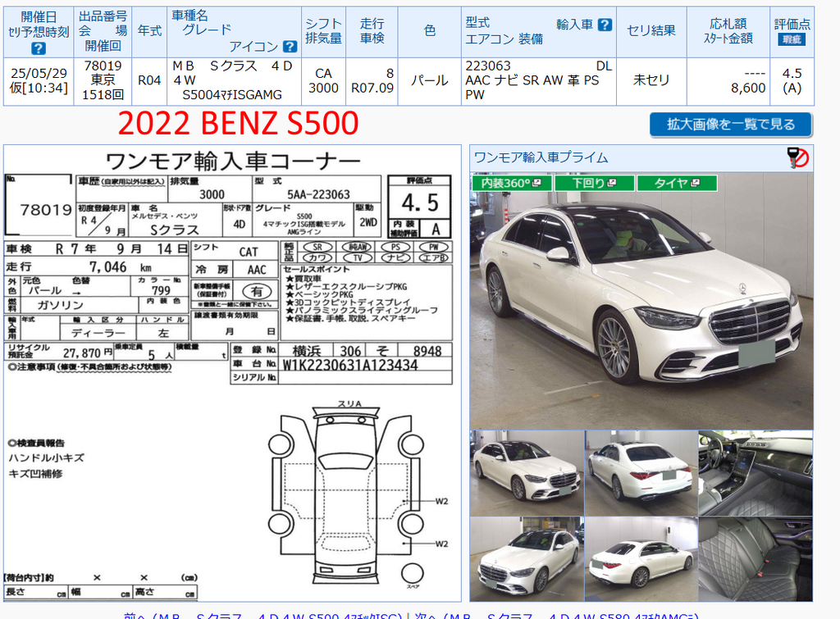Click the auction date 25/05/29
This screenshot has height=619, width=840.
tap(39, 73)
